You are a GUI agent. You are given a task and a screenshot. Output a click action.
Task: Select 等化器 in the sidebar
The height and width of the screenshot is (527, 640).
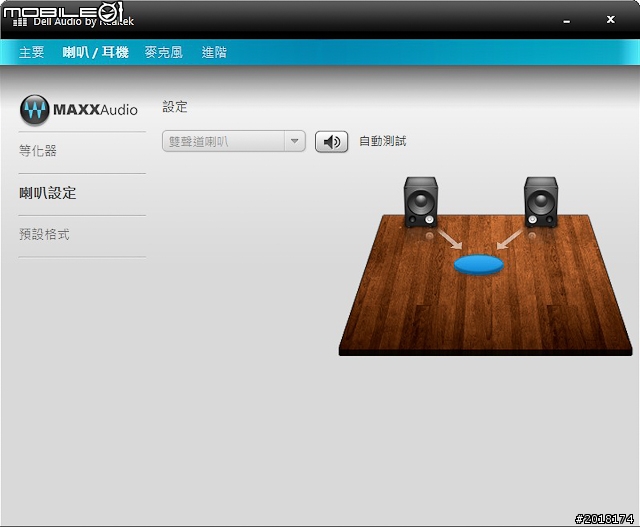(38, 151)
